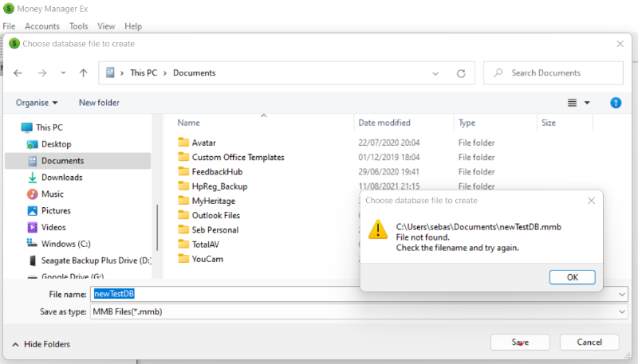Click the MyHeritage folder icon
638x364 pixels.
[x=183, y=200]
